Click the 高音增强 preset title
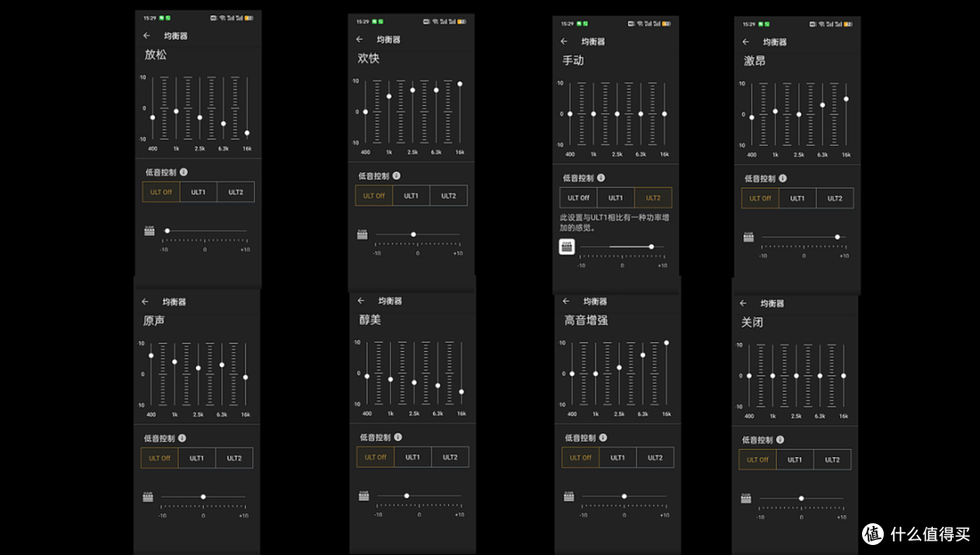 pos(586,321)
